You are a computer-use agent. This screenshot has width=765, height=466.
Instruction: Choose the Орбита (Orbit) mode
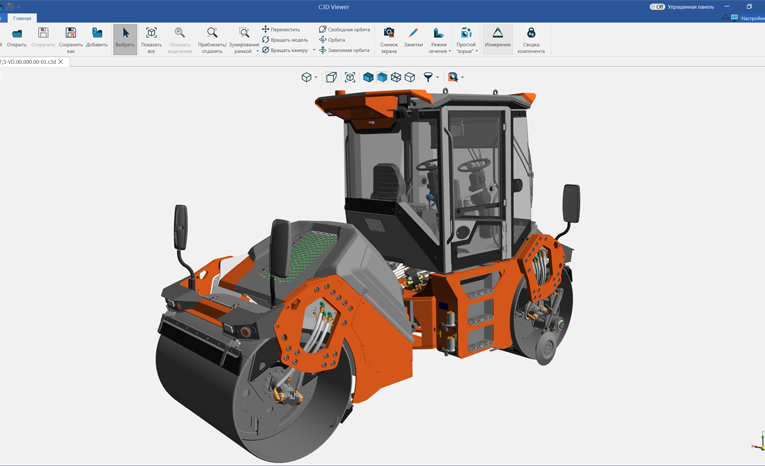click(x=332, y=40)
